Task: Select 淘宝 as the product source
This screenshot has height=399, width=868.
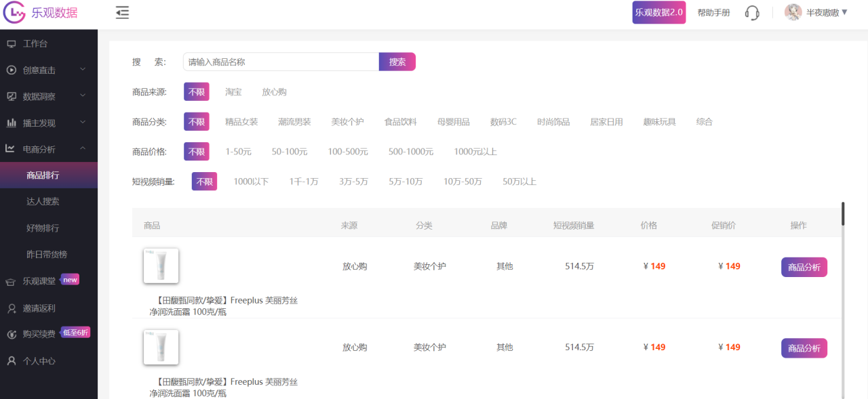Action: [233, 91]
